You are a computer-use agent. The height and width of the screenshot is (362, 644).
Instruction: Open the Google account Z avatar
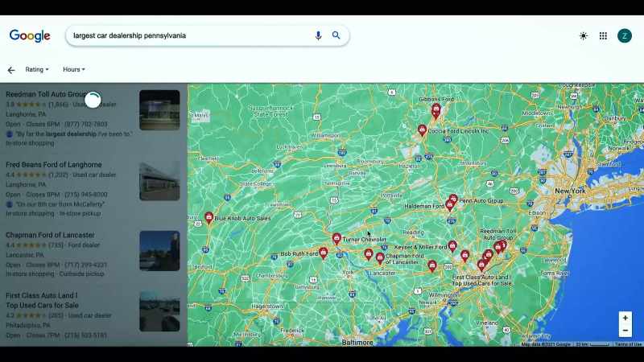point(625,36)
